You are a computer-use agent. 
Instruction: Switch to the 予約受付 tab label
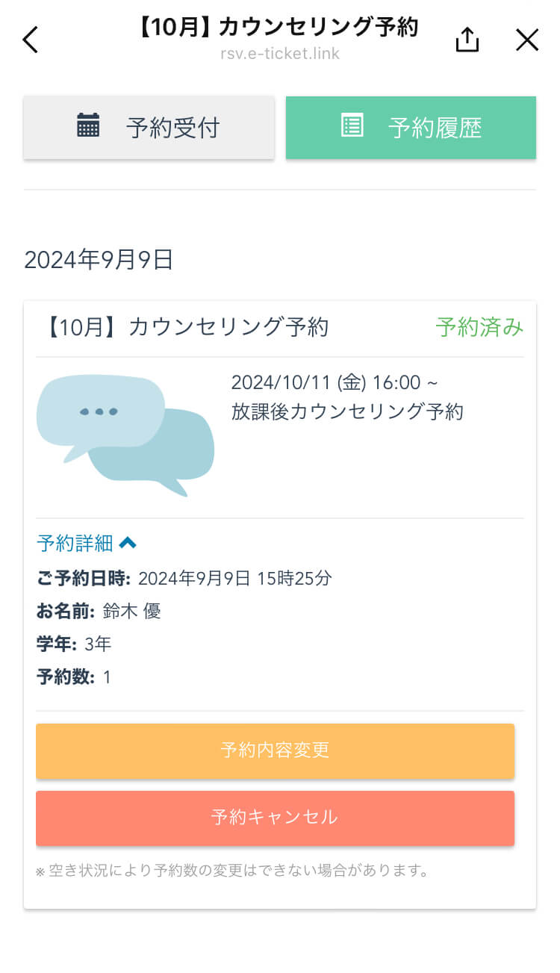[172, 128]
